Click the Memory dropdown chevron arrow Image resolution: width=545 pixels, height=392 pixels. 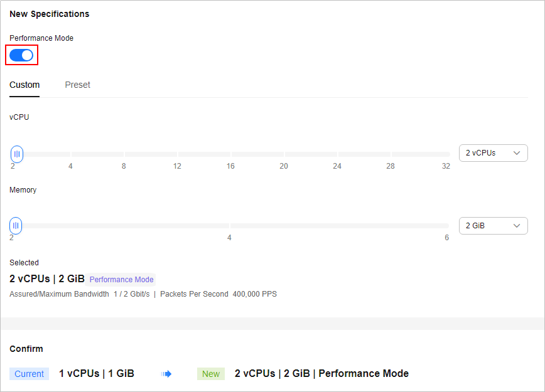pos(517,226)
